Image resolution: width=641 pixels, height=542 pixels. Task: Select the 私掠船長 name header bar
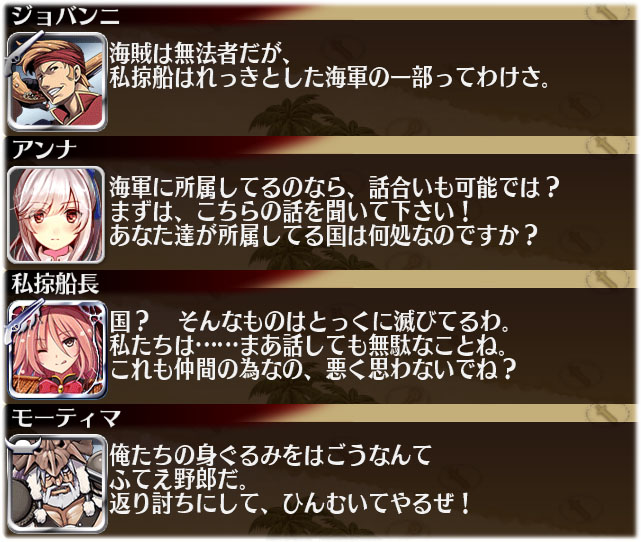point(320,282)
